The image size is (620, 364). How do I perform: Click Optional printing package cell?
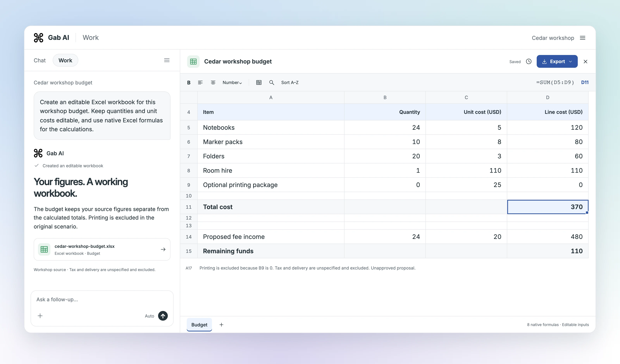click(271, 185)
